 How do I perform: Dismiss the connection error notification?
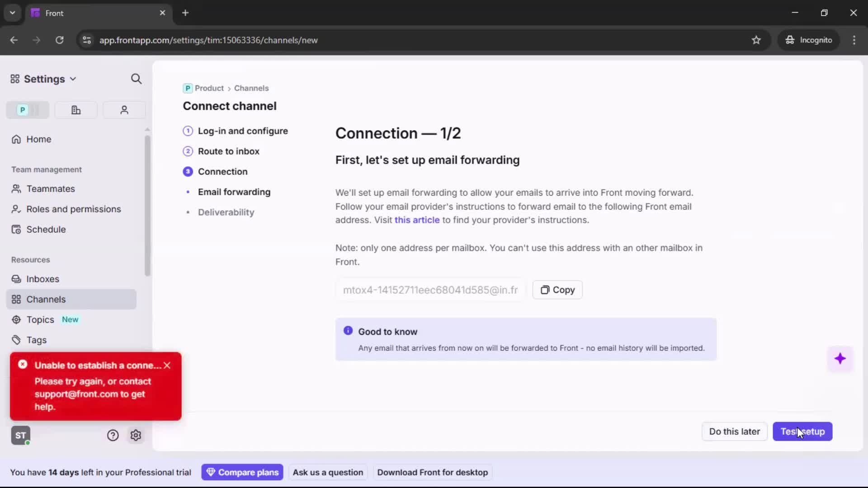(x=168, y=365)
